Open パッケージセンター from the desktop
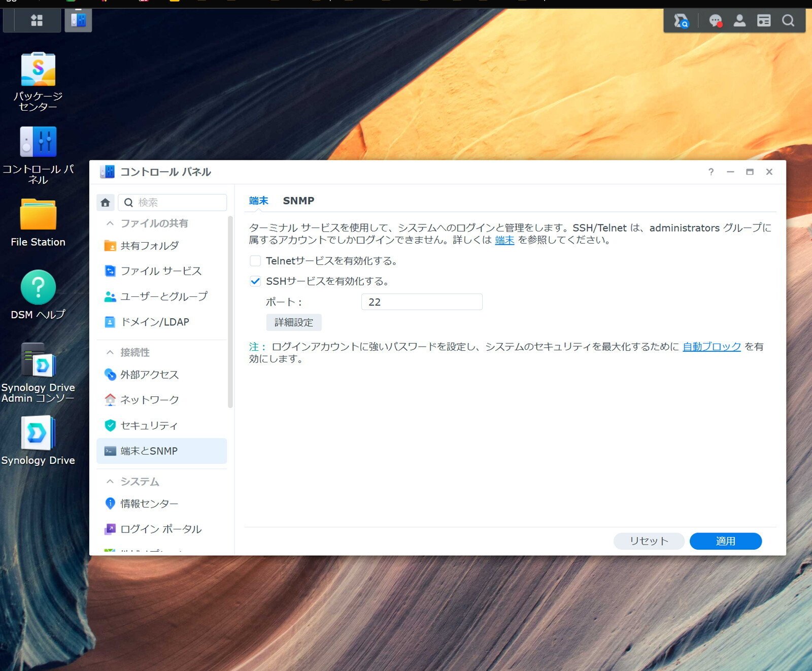812x671 pixels. pyautogui.click(x=38, y=70)
